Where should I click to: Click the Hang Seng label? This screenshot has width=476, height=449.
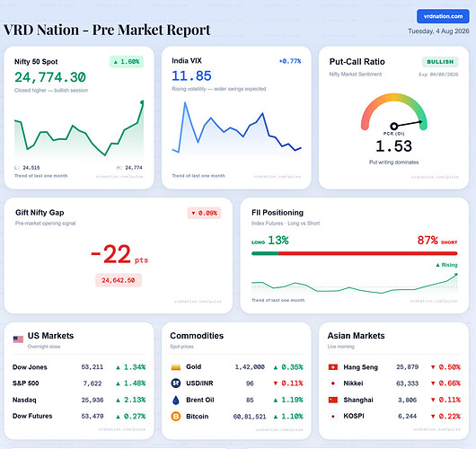(x=361, y=367)
